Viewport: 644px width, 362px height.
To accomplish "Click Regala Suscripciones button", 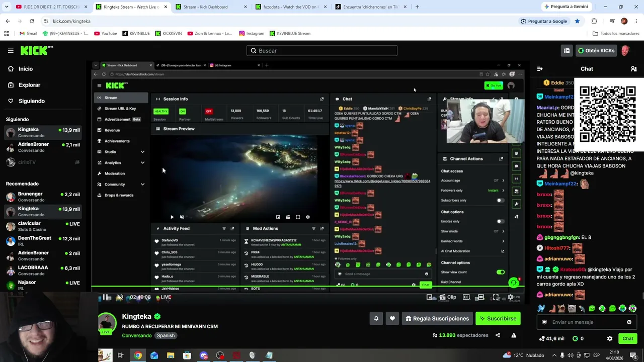I will [437, 318].
